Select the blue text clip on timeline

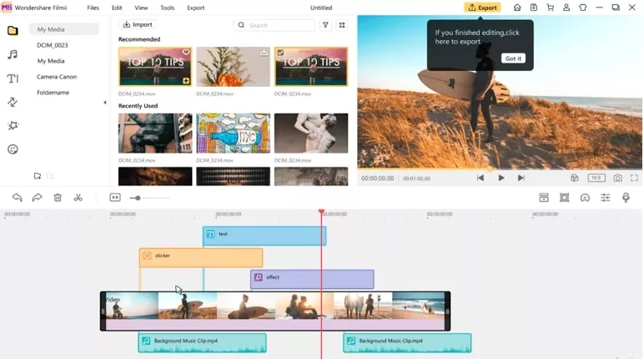tap(264, 236)
